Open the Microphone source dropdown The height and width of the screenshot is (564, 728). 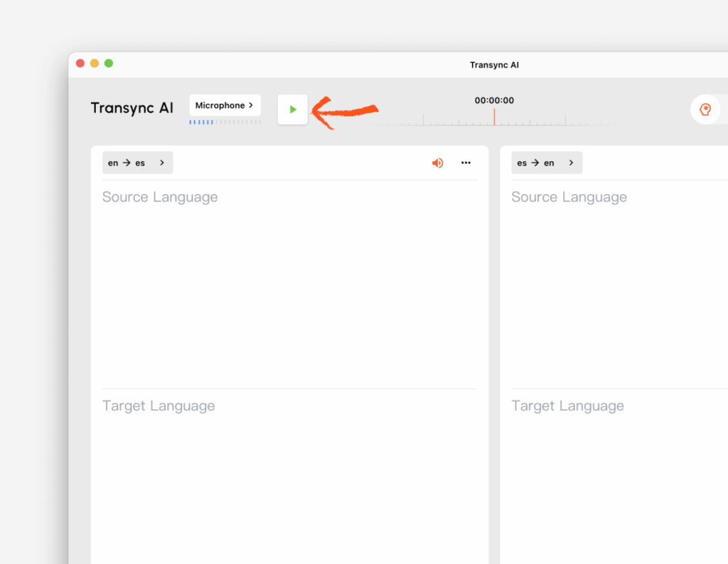tap(225, 105)
